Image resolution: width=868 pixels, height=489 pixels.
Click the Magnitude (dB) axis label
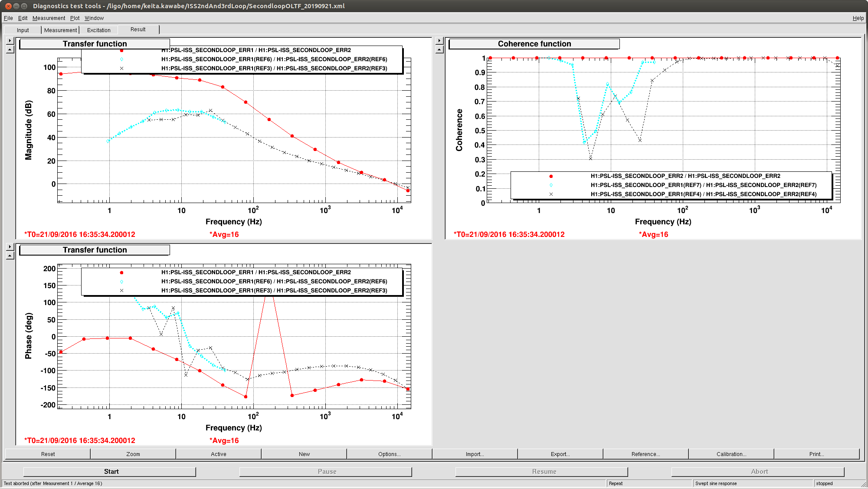coord(29,130)
